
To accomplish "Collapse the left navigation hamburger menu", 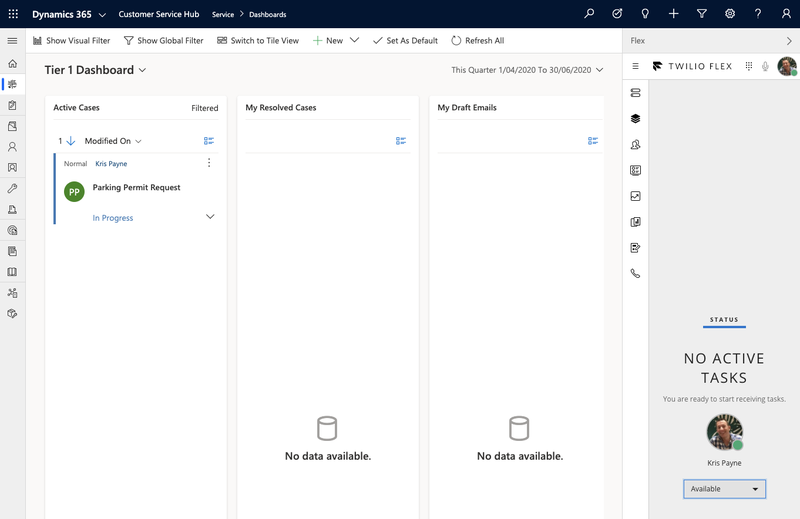I will coord(12,41).
